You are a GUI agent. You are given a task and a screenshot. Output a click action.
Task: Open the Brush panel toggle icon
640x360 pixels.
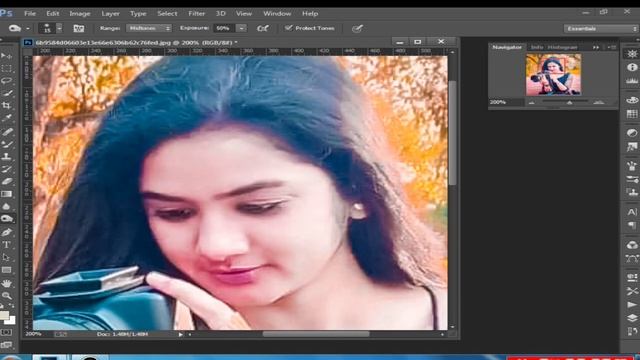pos(78,28)
